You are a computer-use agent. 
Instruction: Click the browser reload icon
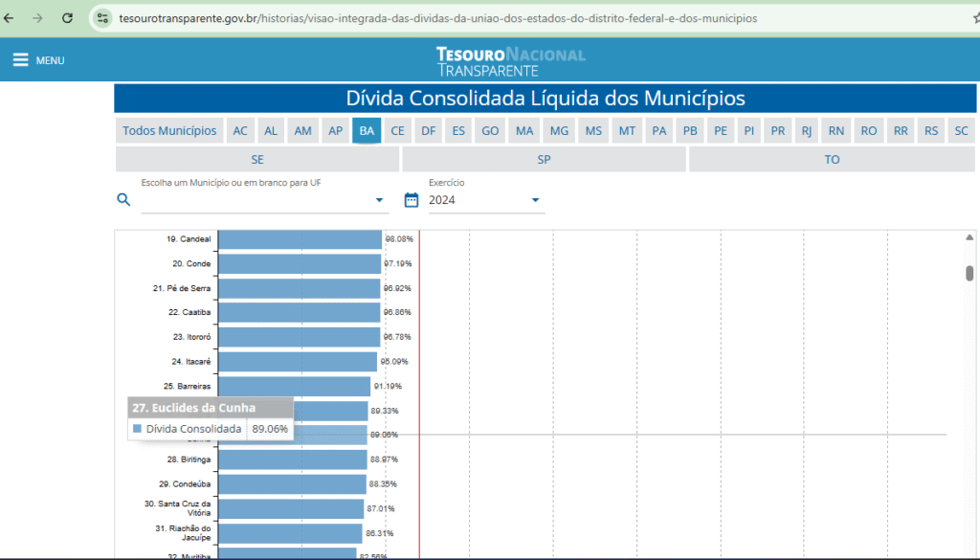67,18
